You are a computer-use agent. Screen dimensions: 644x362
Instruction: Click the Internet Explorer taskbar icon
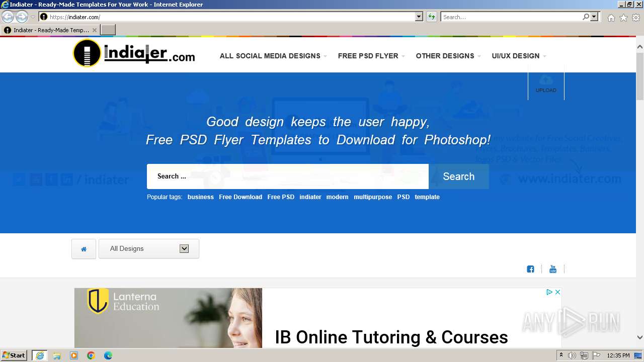40,355
